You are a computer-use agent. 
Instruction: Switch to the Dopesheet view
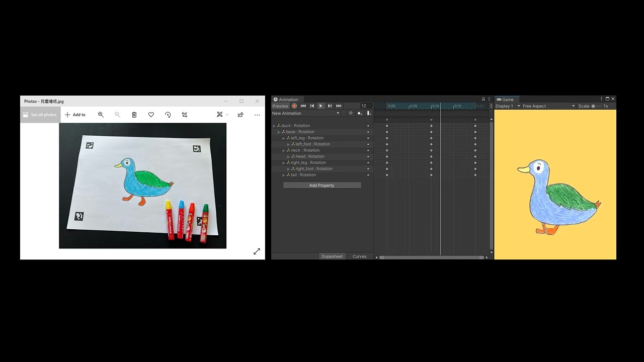[332, 256]
